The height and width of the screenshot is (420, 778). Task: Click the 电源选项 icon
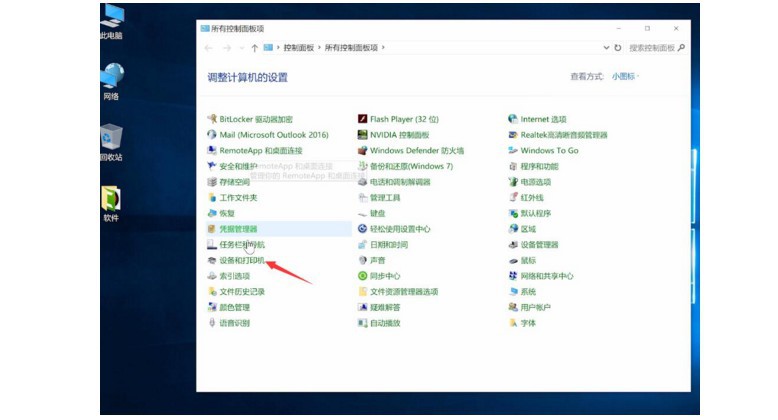[513, 182]
